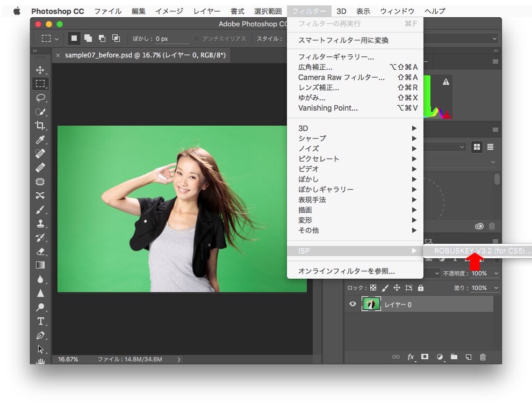Screen dimensions: 532x407
Task: Choose Add to selection mode
Action: click(88, 38)
